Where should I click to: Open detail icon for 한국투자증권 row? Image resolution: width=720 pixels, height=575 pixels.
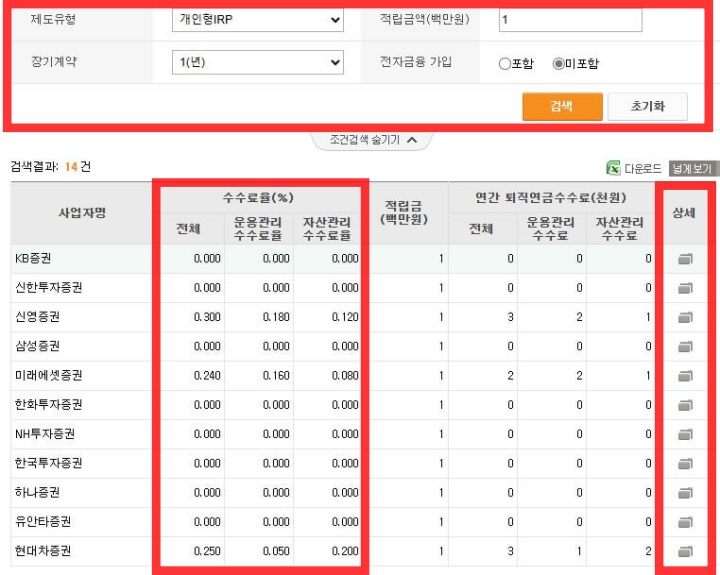click(685, 464)
